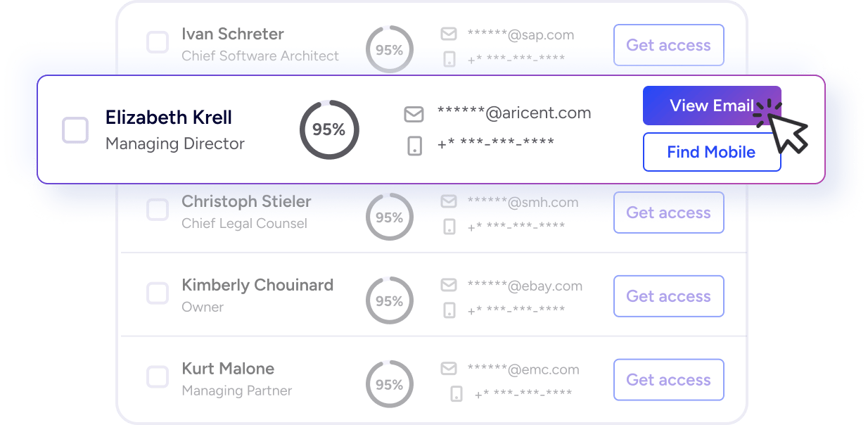Click the envelope icon next to the ebay.com email
868x425 pixels.
[448, 286]
